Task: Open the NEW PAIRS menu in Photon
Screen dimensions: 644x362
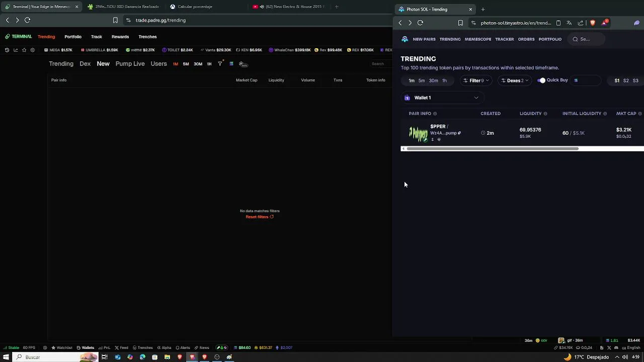Action: coord(424,39)
